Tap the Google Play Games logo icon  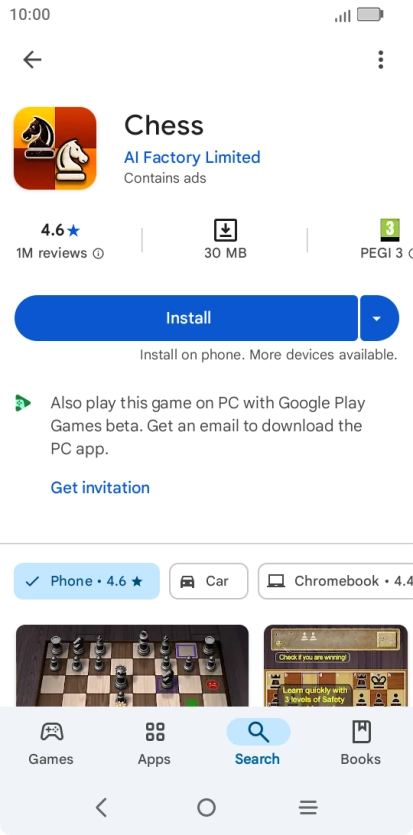click(22, 403)
